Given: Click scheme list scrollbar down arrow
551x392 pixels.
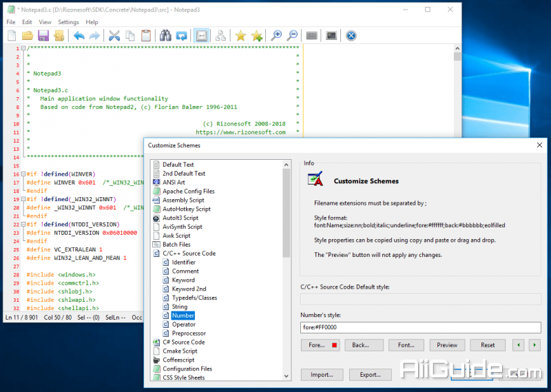Looking at the screenshot, I should (x=287, y=376).
